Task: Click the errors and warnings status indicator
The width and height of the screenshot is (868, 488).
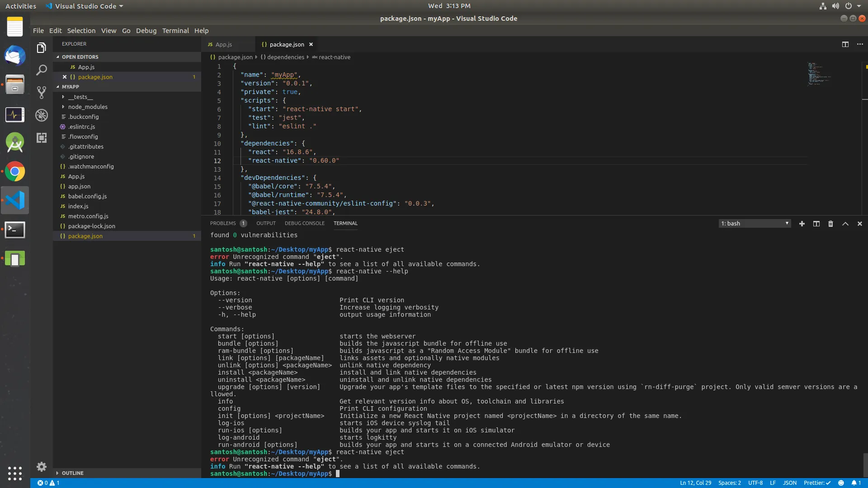Action: tap(48, 483)
